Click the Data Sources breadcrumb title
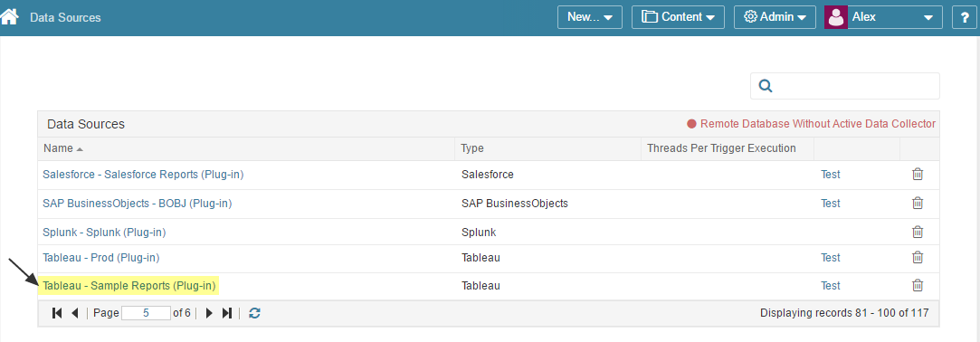This screenshot has width=980, height=342. coord(66,17)
